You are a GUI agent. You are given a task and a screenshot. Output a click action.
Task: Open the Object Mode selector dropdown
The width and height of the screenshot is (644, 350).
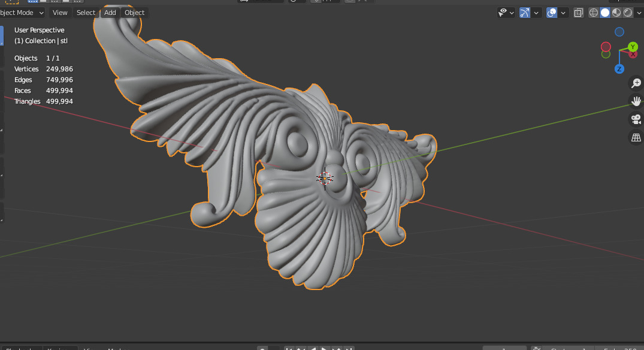(x=22, y=13)
